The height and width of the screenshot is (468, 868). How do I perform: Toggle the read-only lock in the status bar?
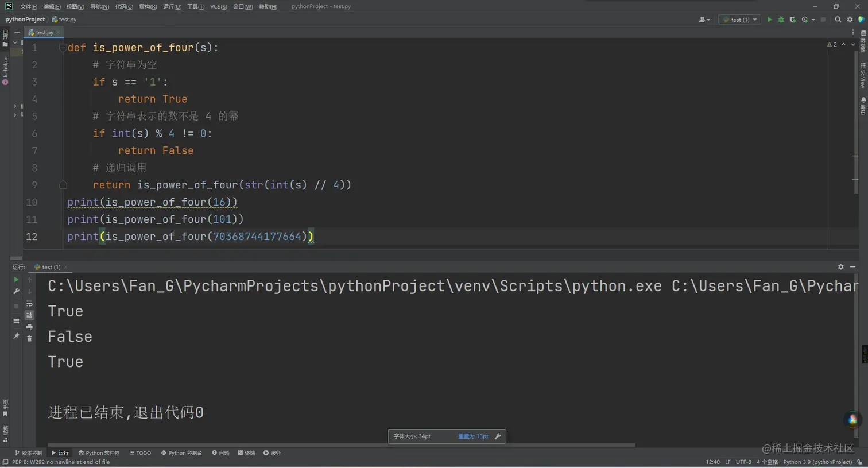[x=860, y=462]
